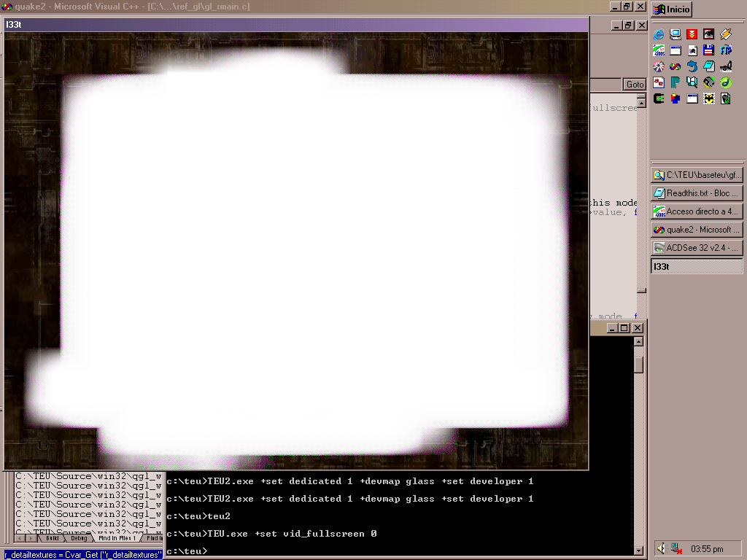Open the blue lizard icon

pos(692,66)
